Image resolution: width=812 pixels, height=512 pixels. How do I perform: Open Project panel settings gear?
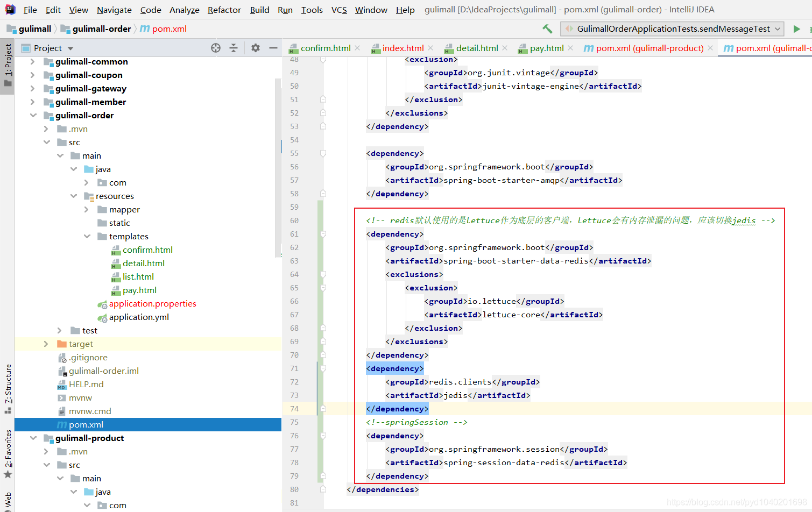256,48
